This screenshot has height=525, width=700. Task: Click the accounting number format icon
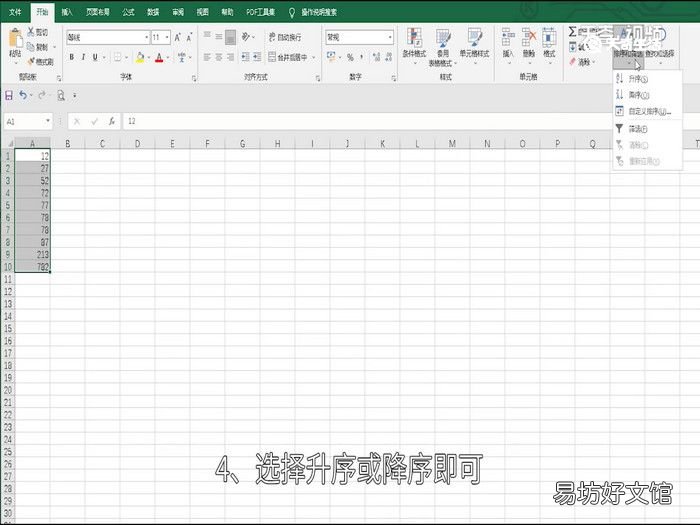(x=331, y=57)
